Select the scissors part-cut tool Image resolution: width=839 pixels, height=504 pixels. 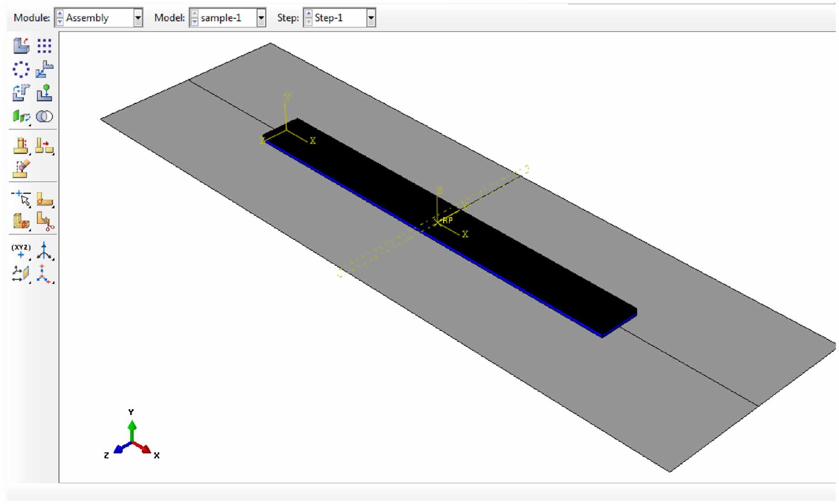tap(45, 222)
